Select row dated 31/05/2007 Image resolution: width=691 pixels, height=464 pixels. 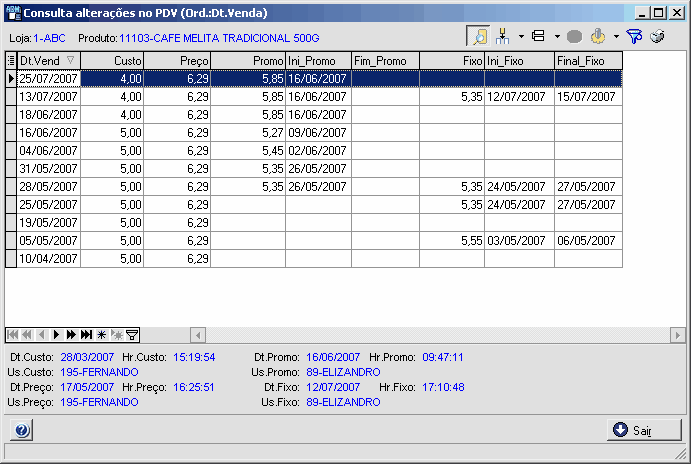point(314,169)
